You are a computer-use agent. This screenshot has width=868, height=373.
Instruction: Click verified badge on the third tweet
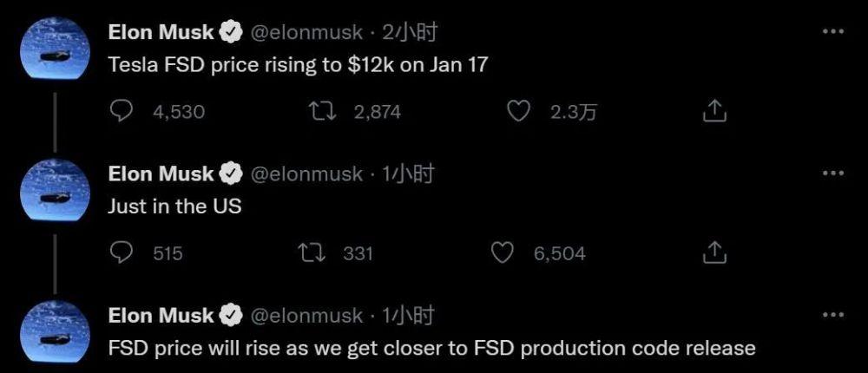232,316
